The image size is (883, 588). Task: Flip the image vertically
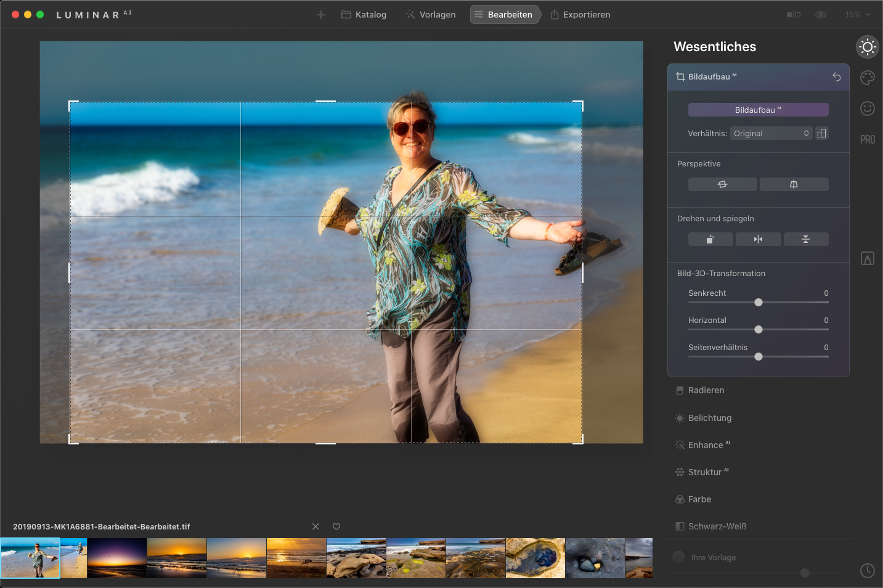[x=805, y=239]
